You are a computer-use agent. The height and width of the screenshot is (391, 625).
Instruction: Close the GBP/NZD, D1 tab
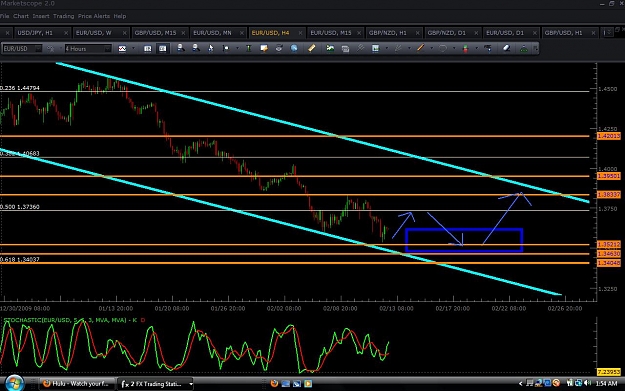click(476, 33)
